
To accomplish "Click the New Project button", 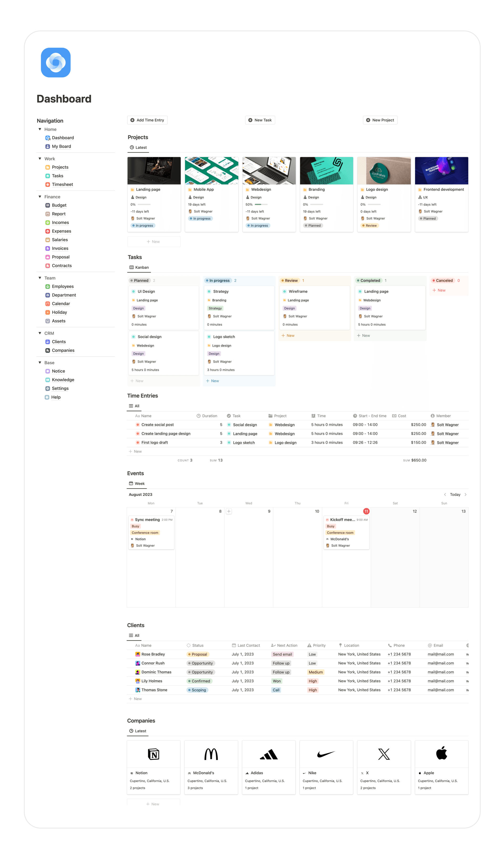I will click(380, 120).
